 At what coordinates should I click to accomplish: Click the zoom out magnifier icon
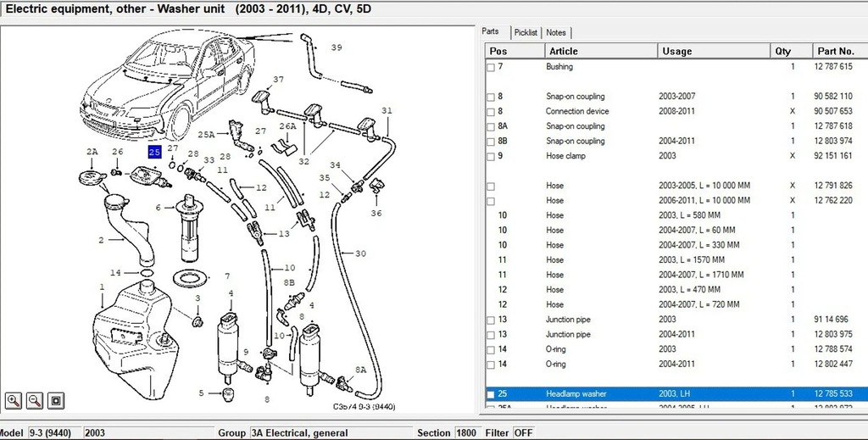(35, 400)
